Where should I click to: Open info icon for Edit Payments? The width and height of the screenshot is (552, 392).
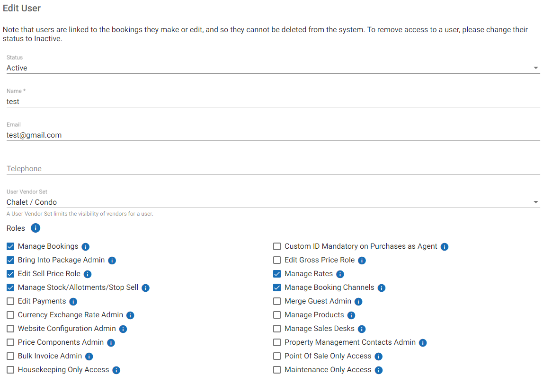[73, 302]
